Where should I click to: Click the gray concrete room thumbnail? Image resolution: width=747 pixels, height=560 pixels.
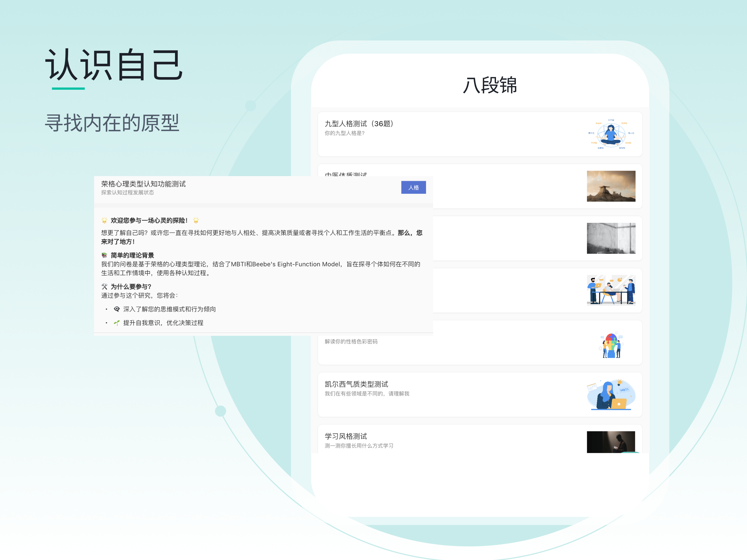click(x=611, y=238)
